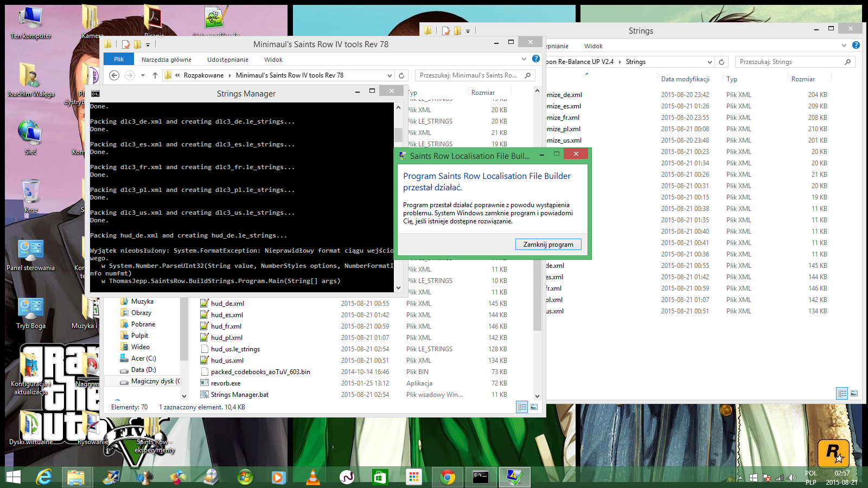
Task: Select Obrazy in the navigation pane
Action: coord(141,313)
